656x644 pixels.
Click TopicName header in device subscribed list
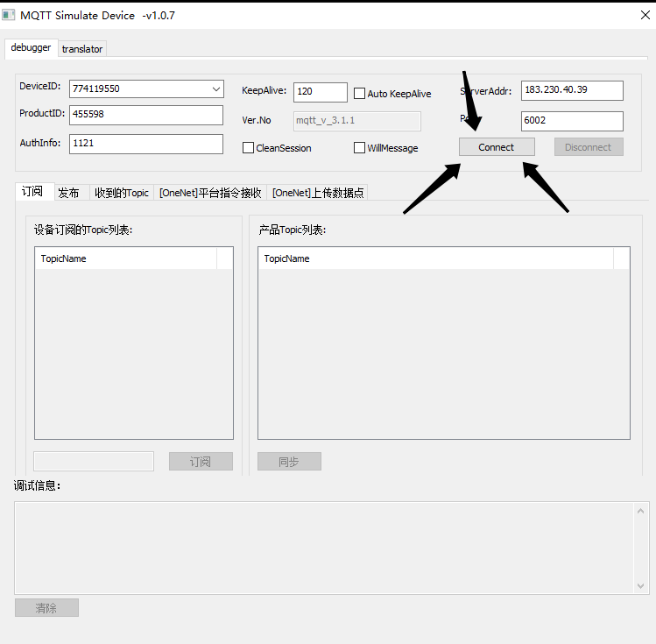tap(125, 258)
